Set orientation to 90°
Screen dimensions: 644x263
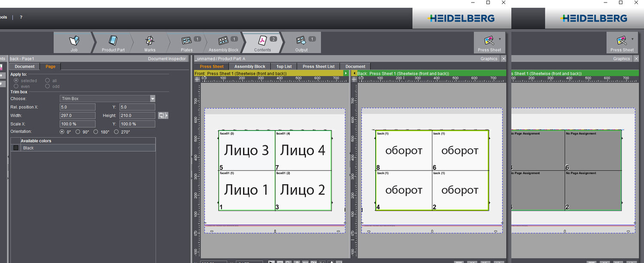(x=78, y=132)
